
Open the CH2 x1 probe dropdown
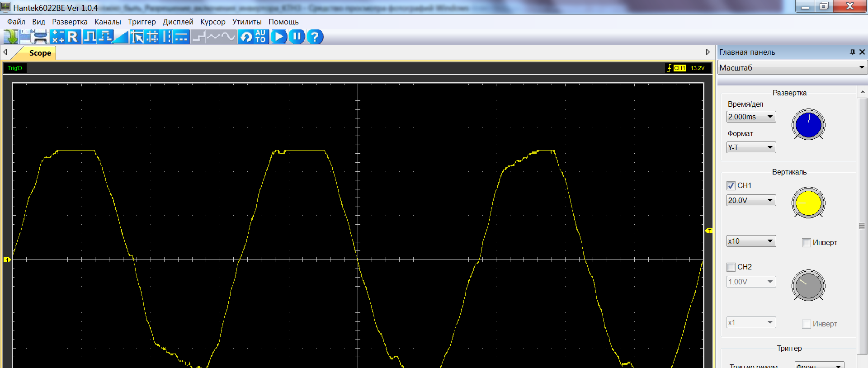(751, 322)
